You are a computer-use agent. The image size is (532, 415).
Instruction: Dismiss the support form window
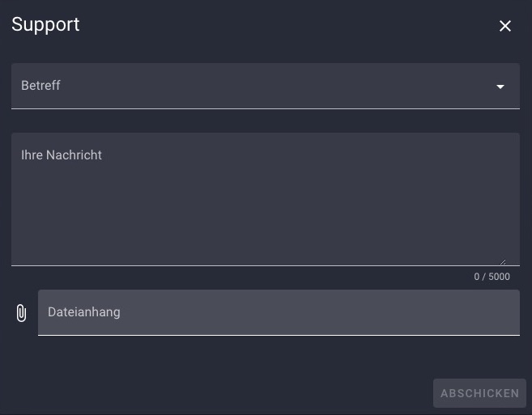click(504, 26)
